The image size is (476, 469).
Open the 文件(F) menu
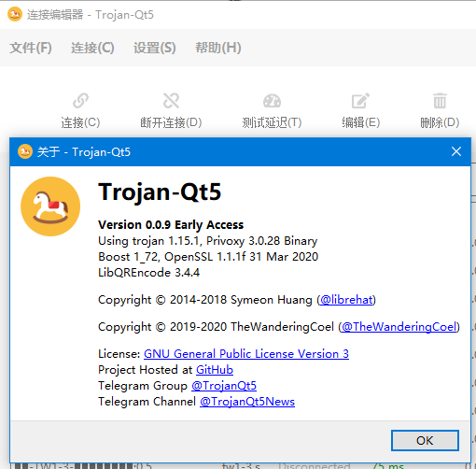(31, 48)
